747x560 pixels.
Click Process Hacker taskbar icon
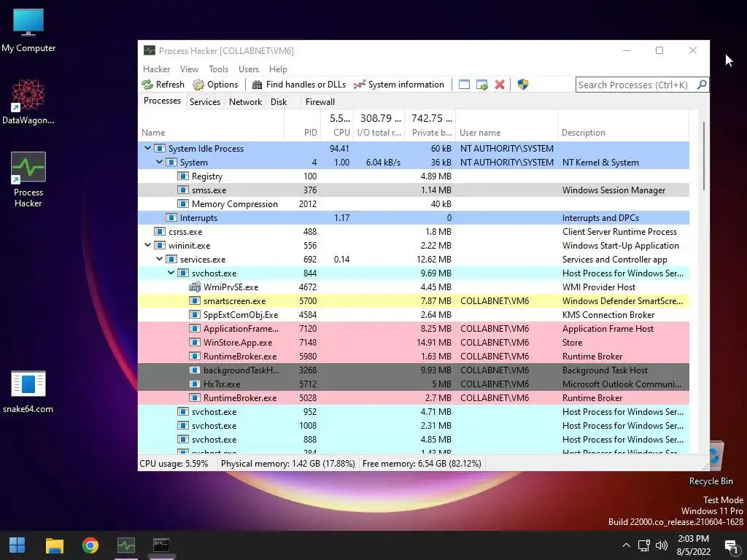pyautogui.click(x=126, y=545)
